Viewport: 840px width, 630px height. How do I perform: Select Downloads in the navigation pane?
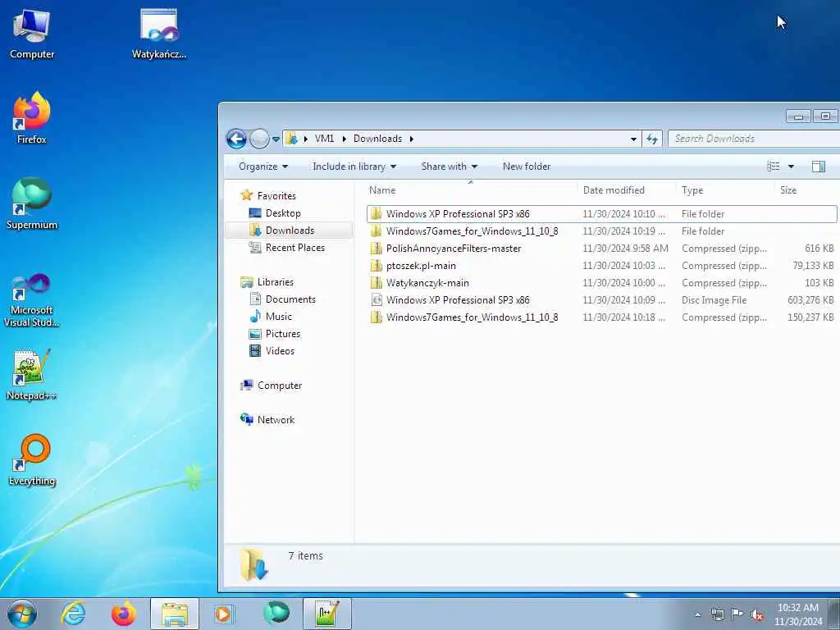(x=290, y=231)
